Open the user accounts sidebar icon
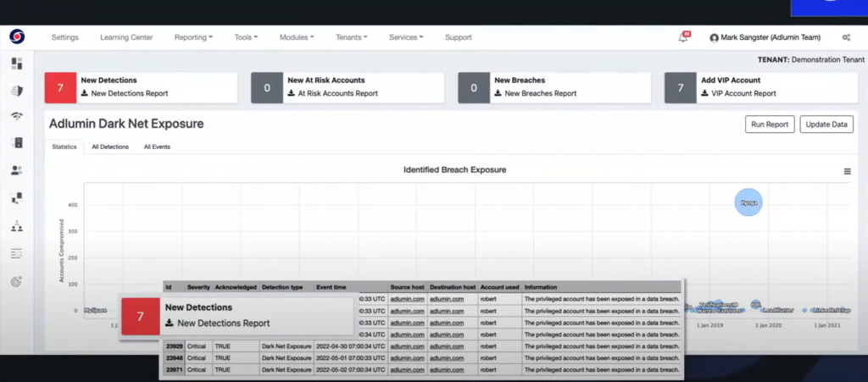This screenshot has width=868, height=382. pos(17,170)
